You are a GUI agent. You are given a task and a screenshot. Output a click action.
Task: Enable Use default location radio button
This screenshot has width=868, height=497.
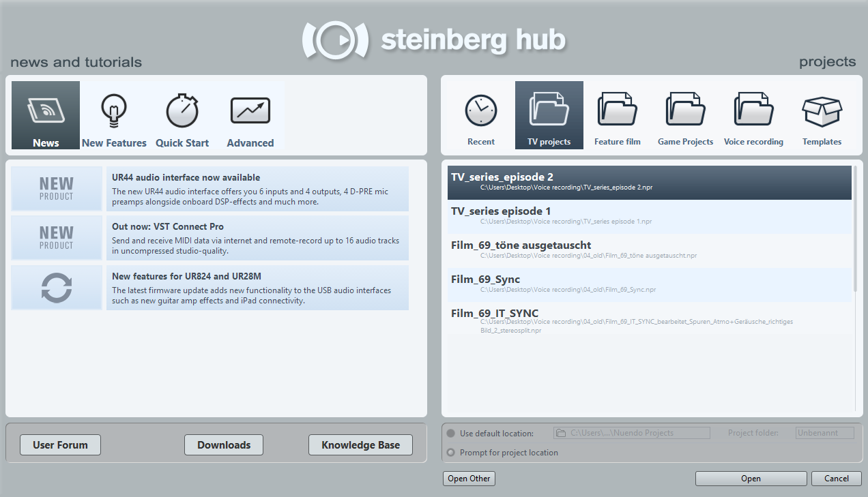click(x=450, y=433)
